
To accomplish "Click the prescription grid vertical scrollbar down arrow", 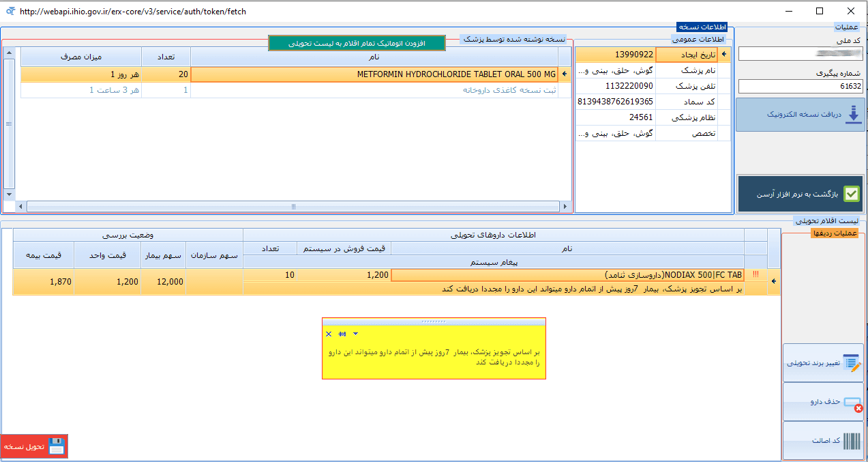I will point(9,194).
